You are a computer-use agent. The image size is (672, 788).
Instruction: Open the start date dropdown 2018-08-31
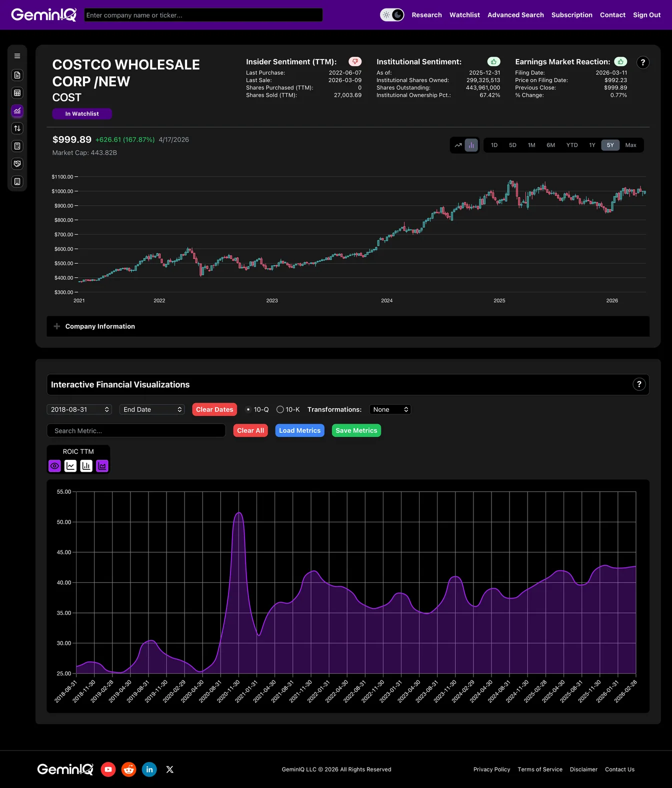[x=79, y=409]
